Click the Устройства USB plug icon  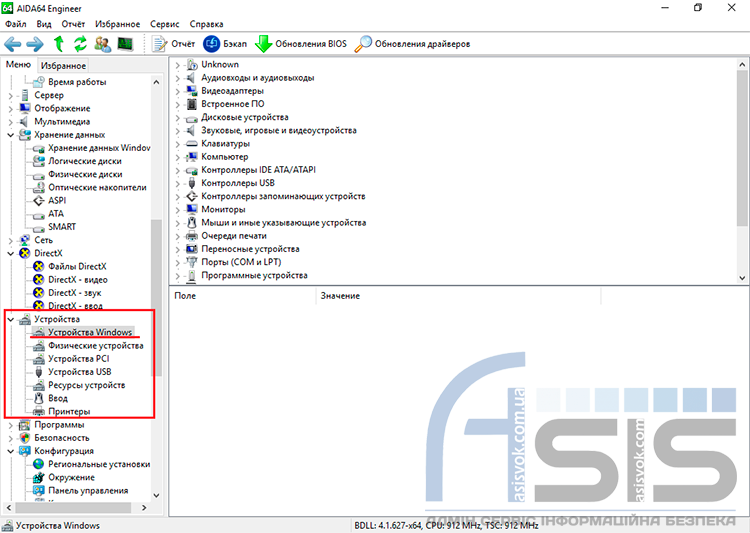(39, 372)
